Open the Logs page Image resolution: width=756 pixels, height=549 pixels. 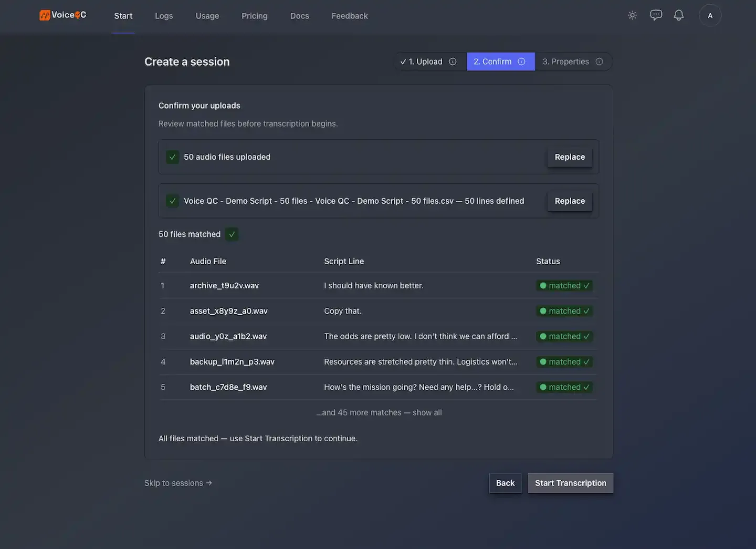[164, 16]
